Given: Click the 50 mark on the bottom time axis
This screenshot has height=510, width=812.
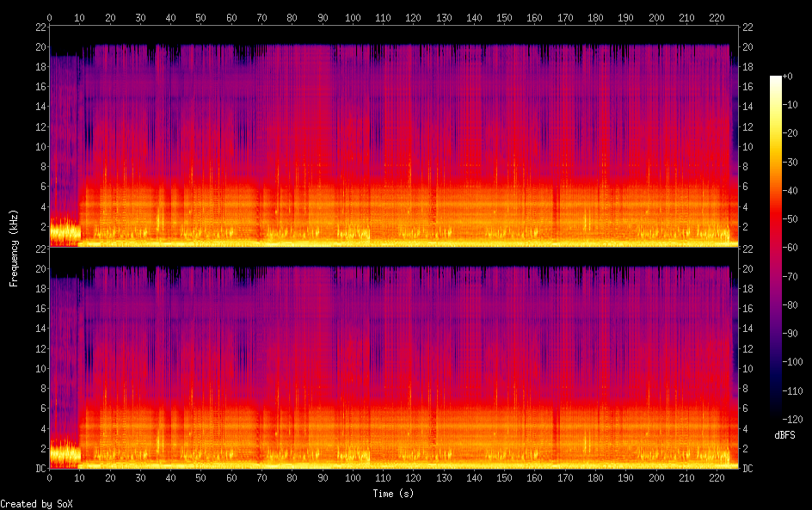Looking at the screenshot, I should point(200,477).
